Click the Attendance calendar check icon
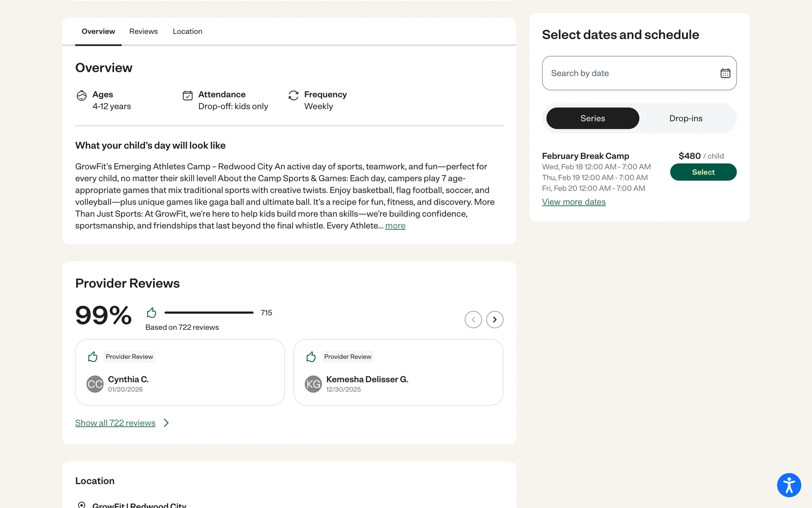The width and height of the screenshot is (812, 508). 187,95
